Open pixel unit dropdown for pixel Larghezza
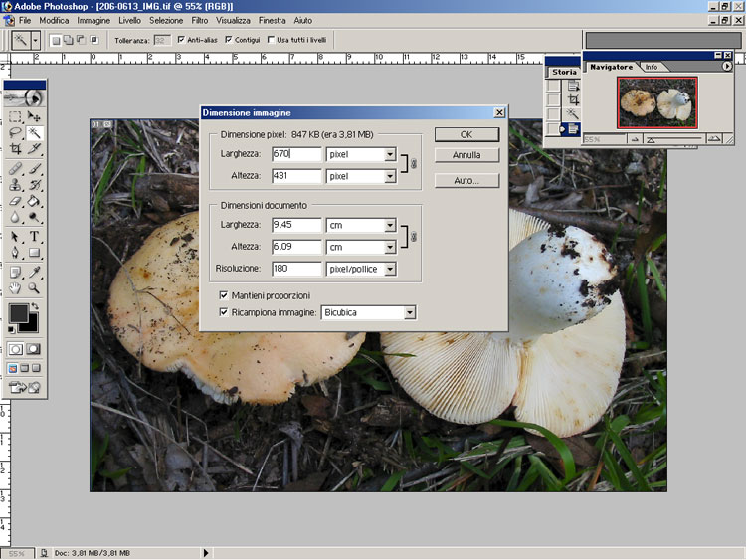Image resolution: width=746 pixels, height=560 pixels. point(390,155)
